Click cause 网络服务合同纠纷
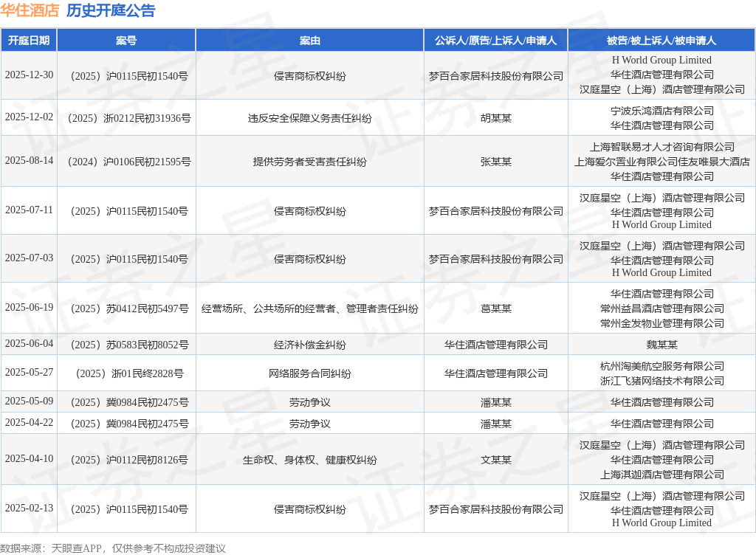Screen dimensions: 756x555 coord(310,374)
